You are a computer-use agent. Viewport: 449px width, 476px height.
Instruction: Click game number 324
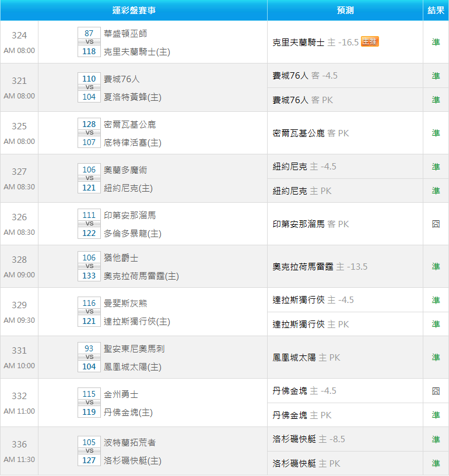(19, 35)
